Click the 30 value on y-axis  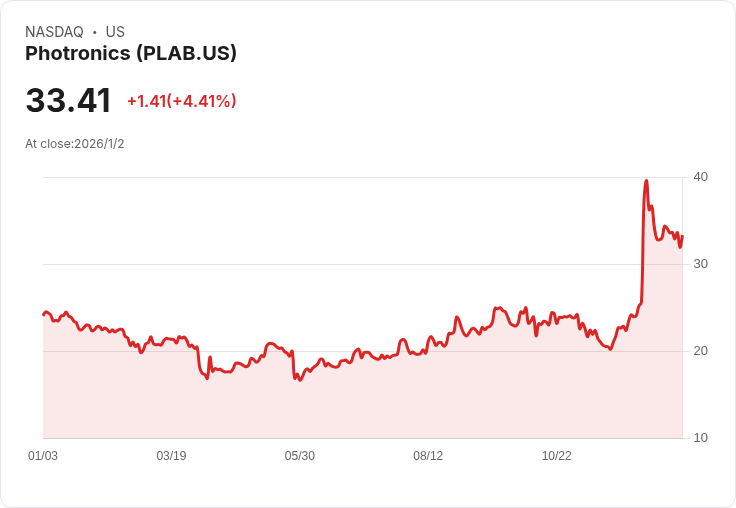(700, 264)
